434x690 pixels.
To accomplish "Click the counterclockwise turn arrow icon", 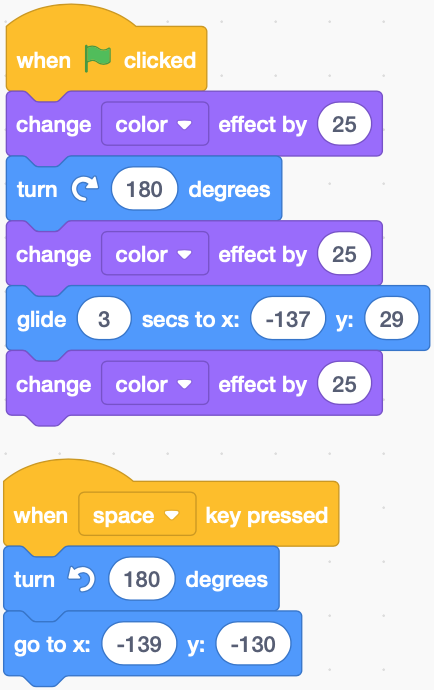I will (x=82, y=579).
